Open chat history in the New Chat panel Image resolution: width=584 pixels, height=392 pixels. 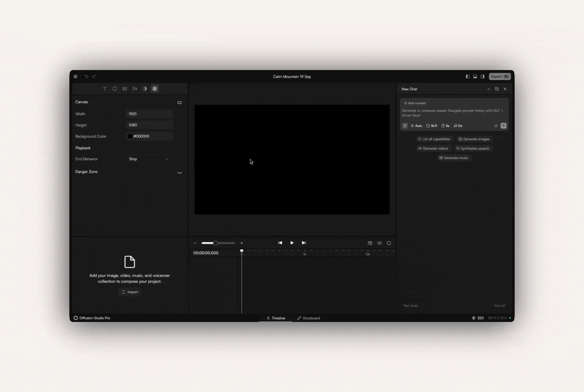tap(497, 89)
